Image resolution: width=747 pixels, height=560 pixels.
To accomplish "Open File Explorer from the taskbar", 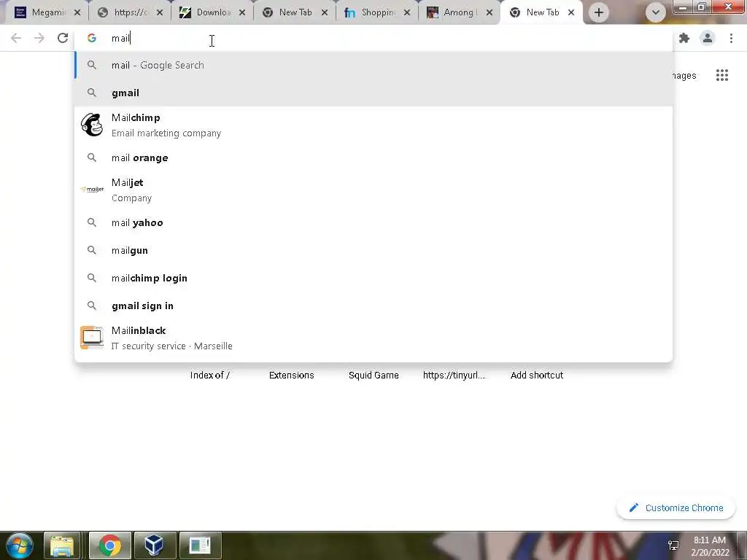I will click(x=62, y=545).
